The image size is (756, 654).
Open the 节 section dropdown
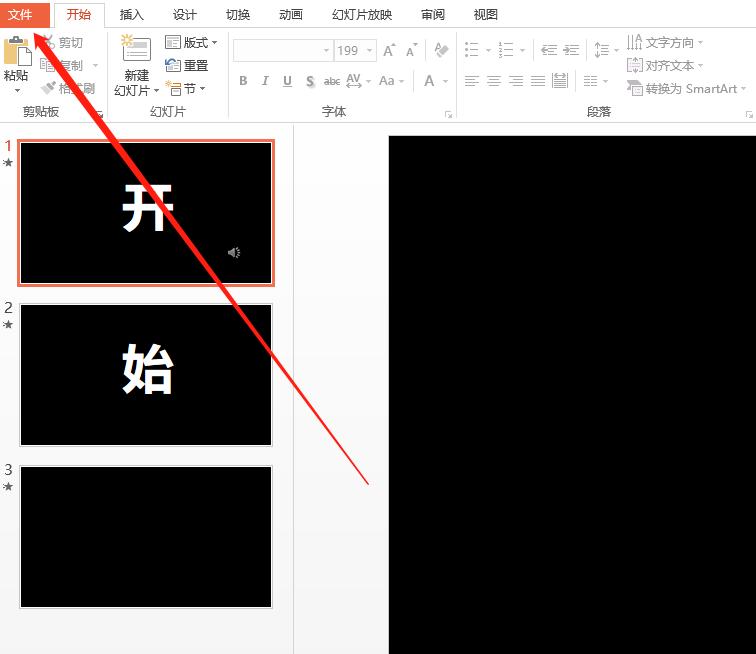point(185,88)
